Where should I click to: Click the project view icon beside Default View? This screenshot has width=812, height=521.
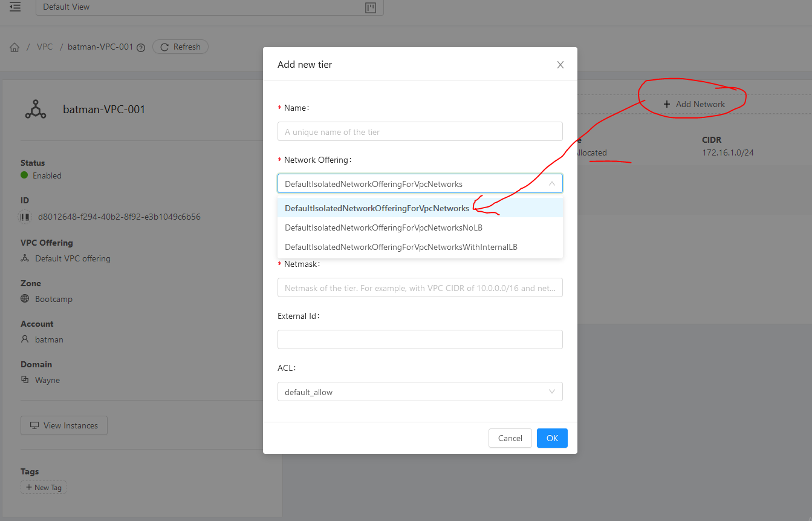(x=370, y=8)
